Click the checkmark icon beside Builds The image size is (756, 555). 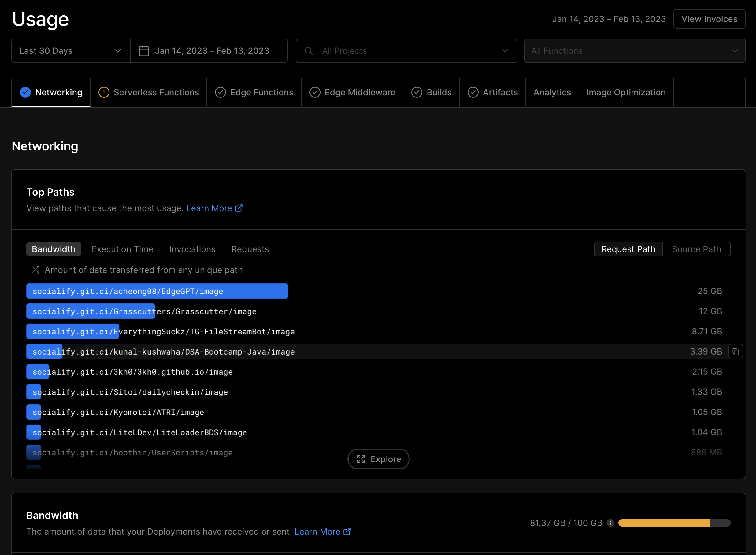tap(417, 92)
